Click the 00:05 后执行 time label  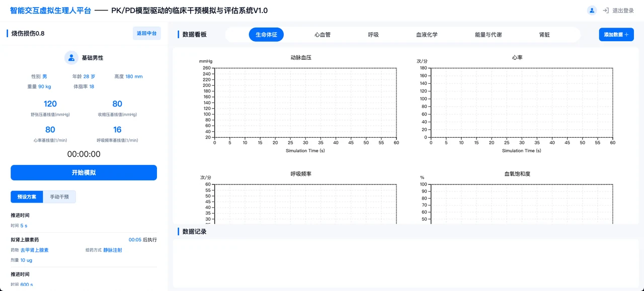point(143,240)
